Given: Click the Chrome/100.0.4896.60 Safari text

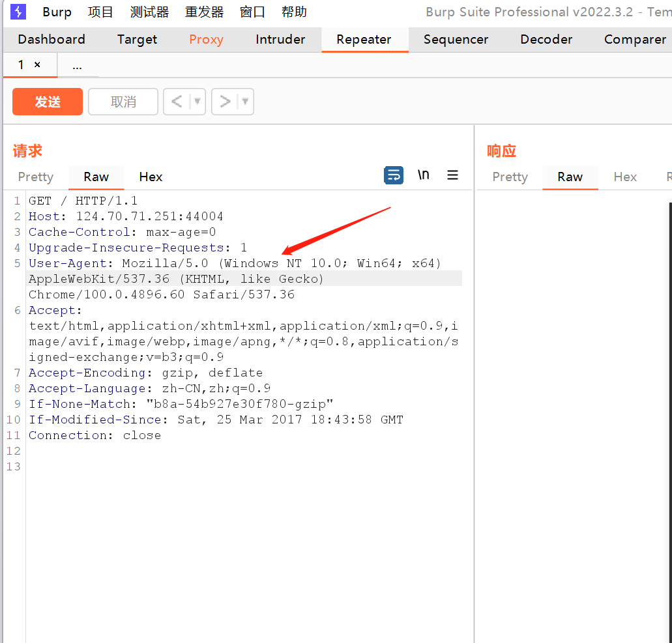Looking at the screenshot, I should pyautogui.click(x=162, y=294).
